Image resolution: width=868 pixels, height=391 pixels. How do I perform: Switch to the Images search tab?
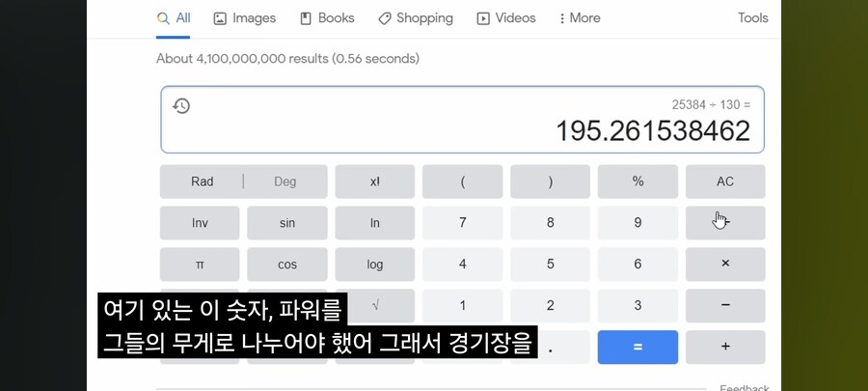244,18
